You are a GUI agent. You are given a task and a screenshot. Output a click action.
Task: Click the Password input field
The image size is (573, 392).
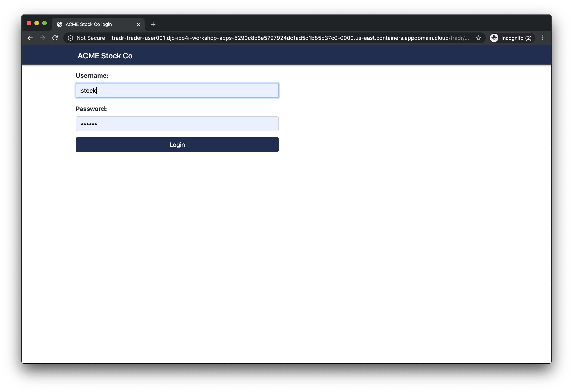[x=177, y=124]
